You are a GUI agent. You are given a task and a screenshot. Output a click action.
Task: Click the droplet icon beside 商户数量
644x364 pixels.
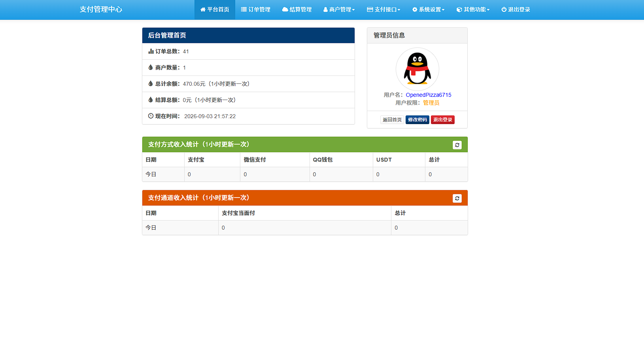coord(151,67)
